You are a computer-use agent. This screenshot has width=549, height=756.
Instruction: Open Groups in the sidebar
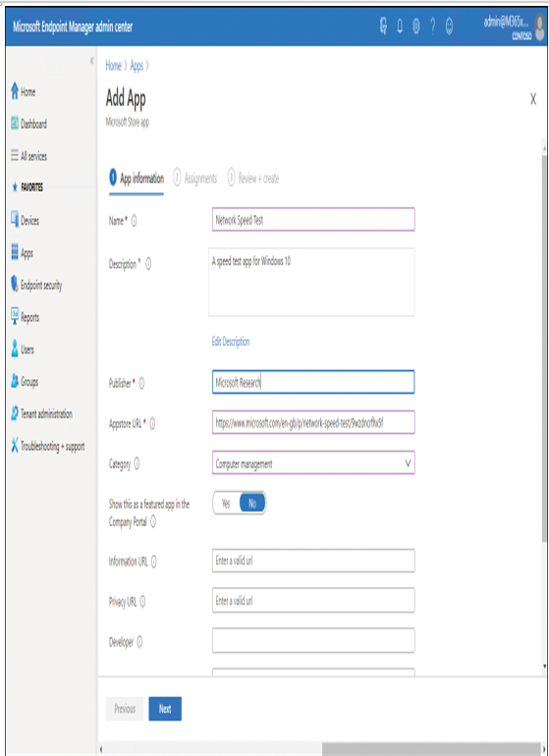[25, 381]
